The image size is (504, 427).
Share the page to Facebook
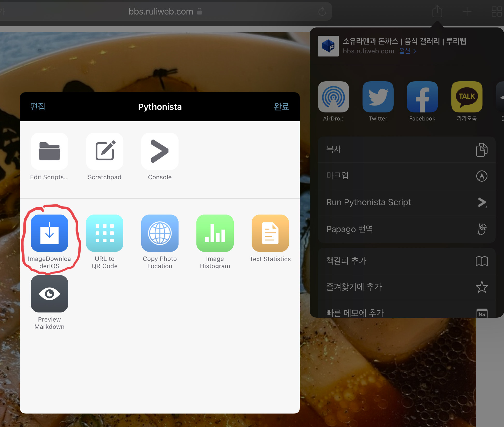coord(422,97)
